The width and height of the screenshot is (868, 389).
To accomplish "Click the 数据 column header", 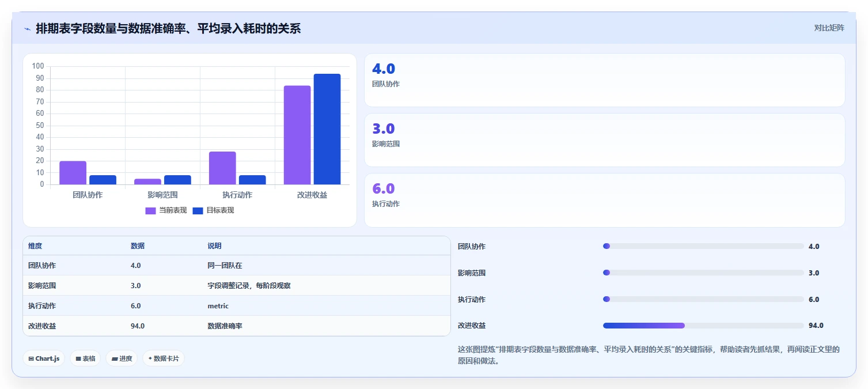I will pyautogui.click(x=138, y=246).
